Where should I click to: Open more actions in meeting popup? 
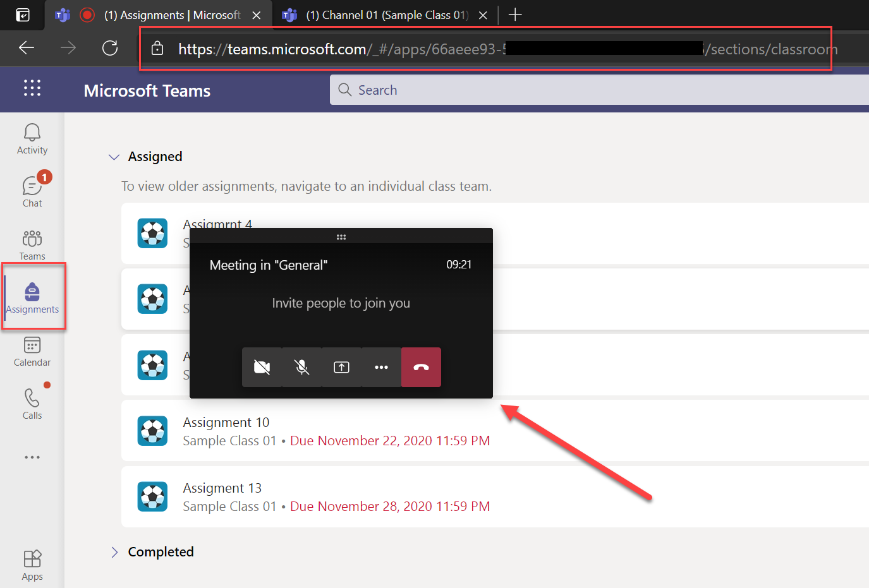381,367
